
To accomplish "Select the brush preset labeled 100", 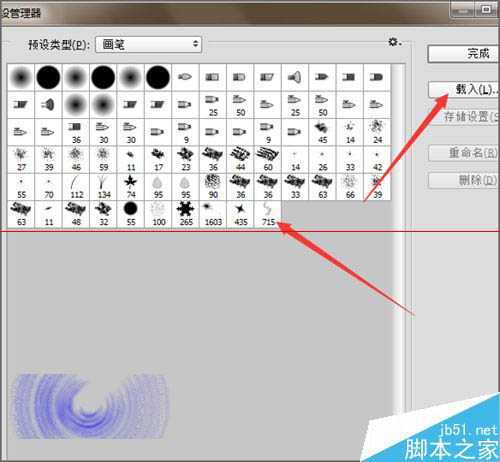I will coord(158,214).
